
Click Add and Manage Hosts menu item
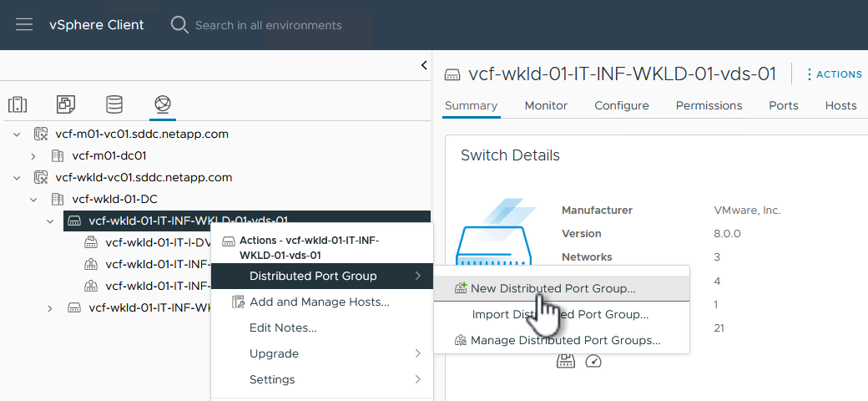[x=319, y=302]
